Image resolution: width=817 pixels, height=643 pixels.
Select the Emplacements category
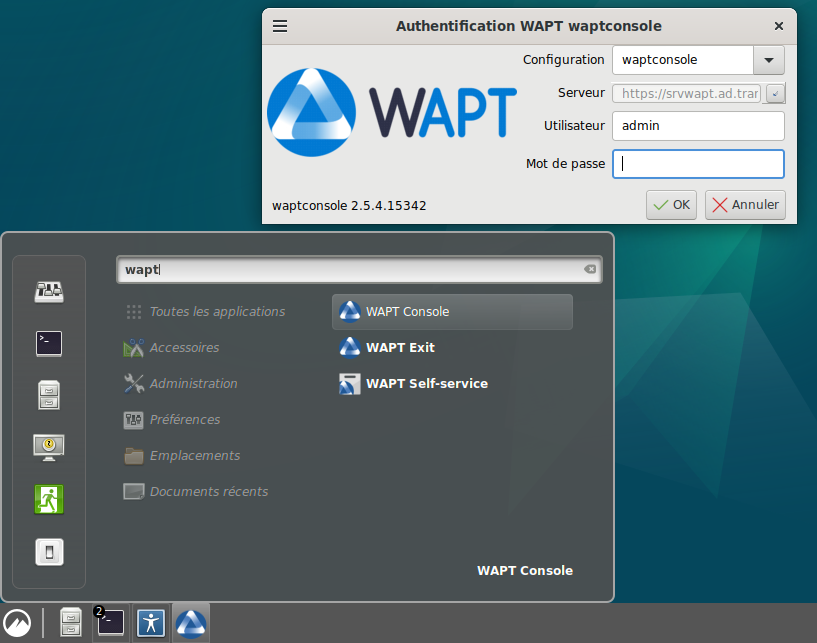(182, 455)
